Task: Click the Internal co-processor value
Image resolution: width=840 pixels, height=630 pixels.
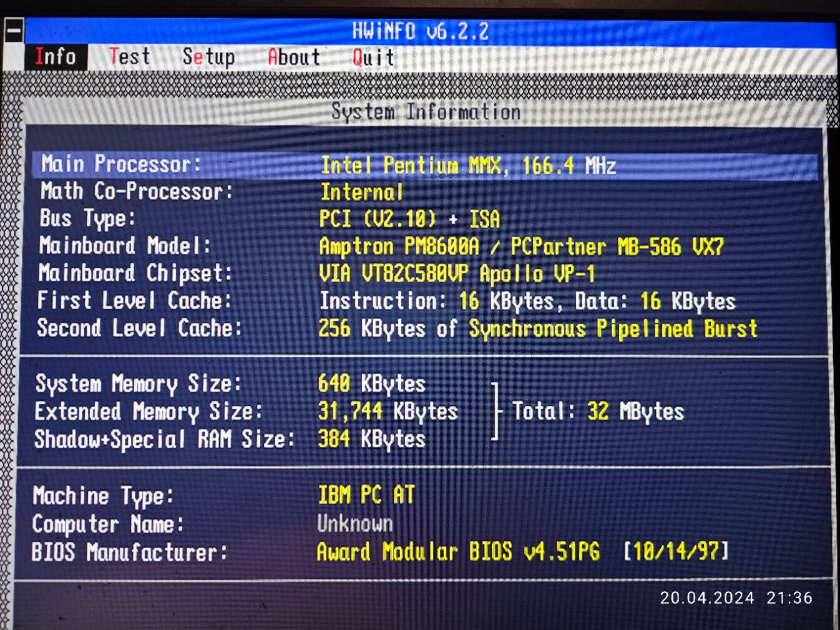Action: click(361, 192)
